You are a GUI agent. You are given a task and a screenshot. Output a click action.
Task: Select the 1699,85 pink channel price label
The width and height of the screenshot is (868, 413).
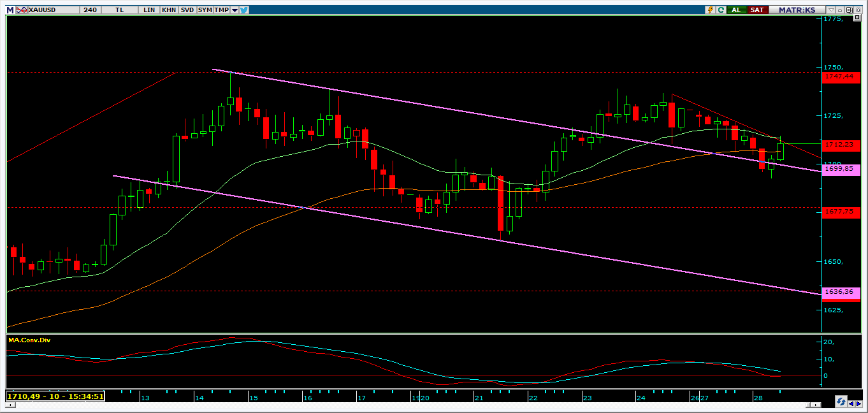click(x=842, y=170)
